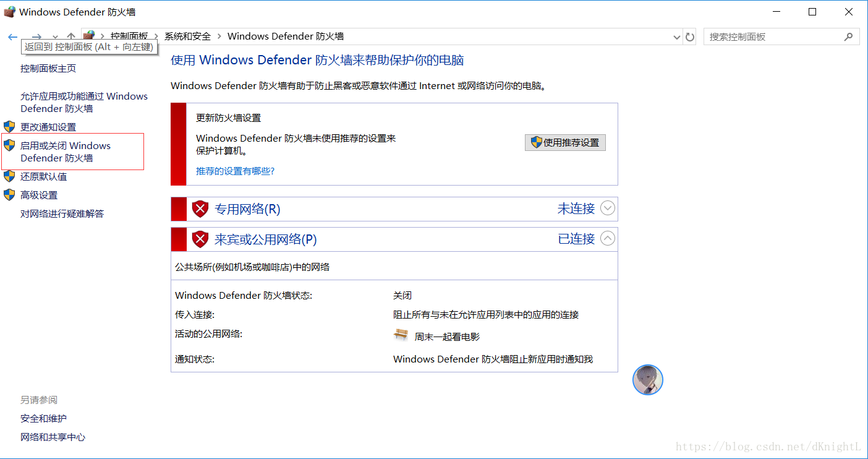Open the address bar history dropdown

pyautogui.click(x=676, y=37)
